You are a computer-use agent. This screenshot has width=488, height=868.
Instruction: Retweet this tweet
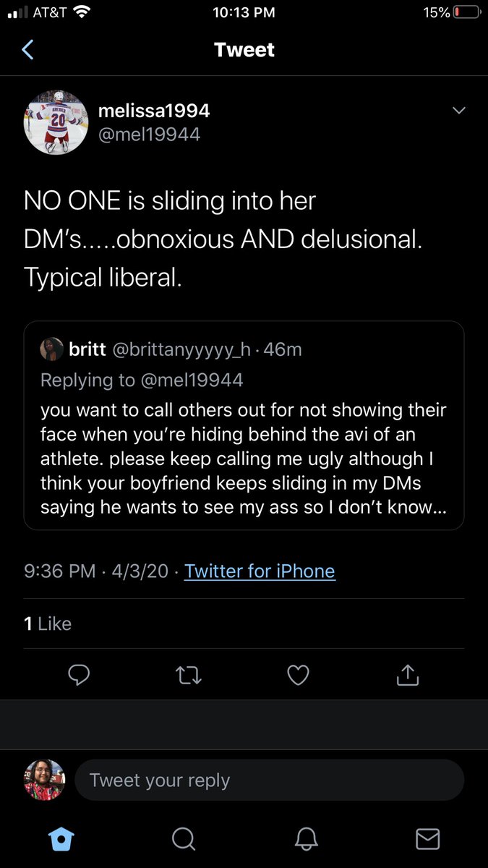click(189, 675)
